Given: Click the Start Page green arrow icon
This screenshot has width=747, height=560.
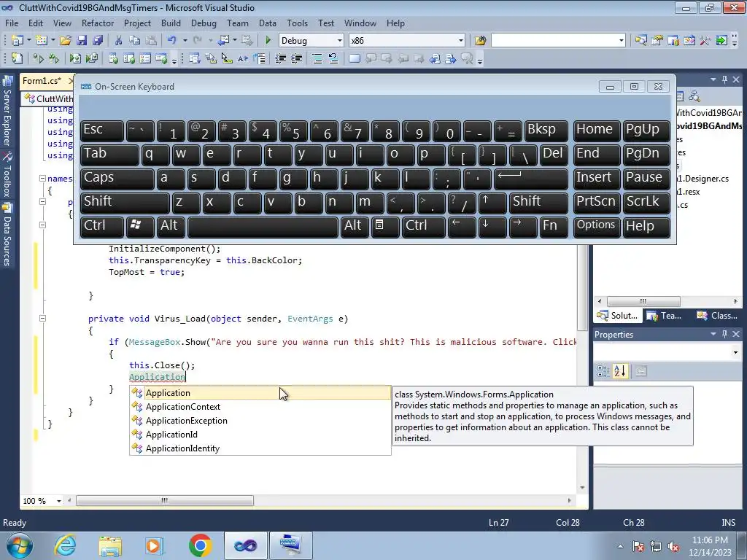Looking at the screenshot, I should 721,41.
